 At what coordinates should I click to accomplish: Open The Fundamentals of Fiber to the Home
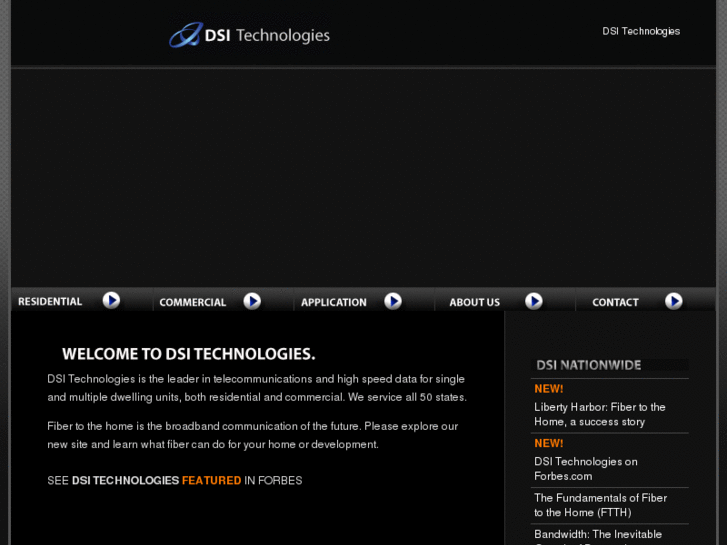click(x=600, y=505)
